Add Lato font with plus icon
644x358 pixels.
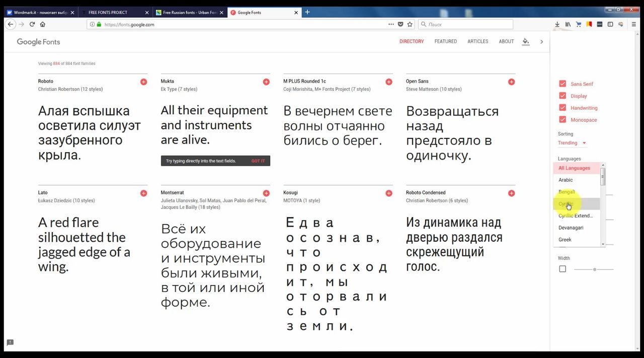[143, 193]
